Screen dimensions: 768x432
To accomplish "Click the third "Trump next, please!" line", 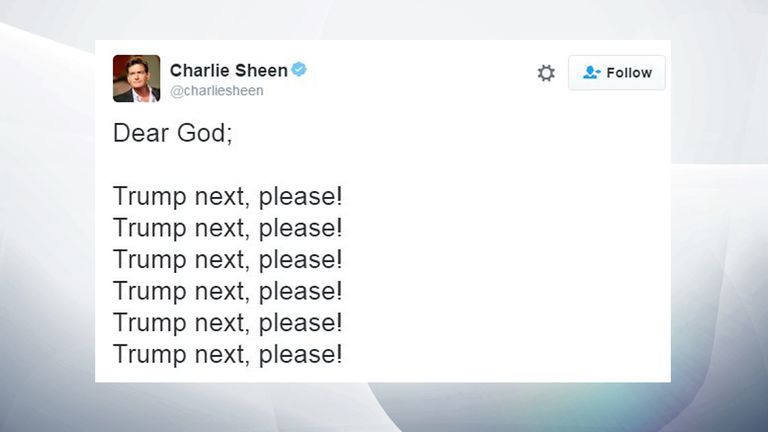I will pyautogui.click(x=228, y=260).
